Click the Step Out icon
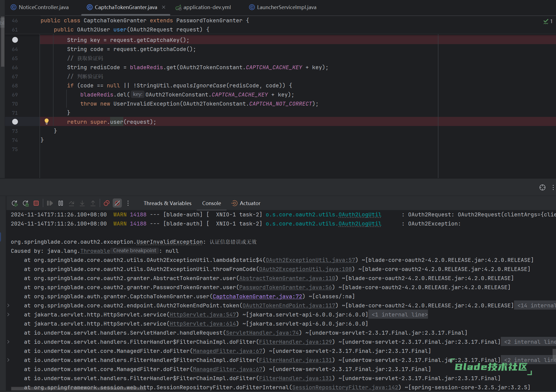 [93, 203]
